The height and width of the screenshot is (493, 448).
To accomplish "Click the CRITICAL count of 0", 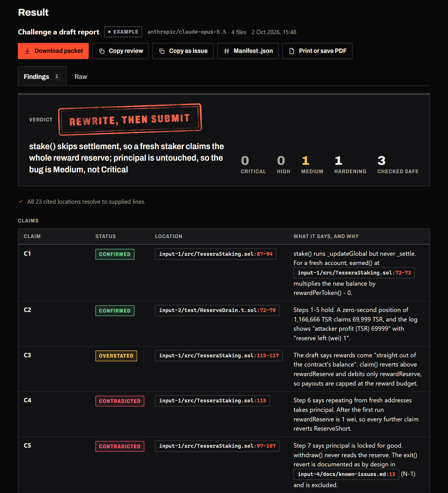I will tap(245, 161).
